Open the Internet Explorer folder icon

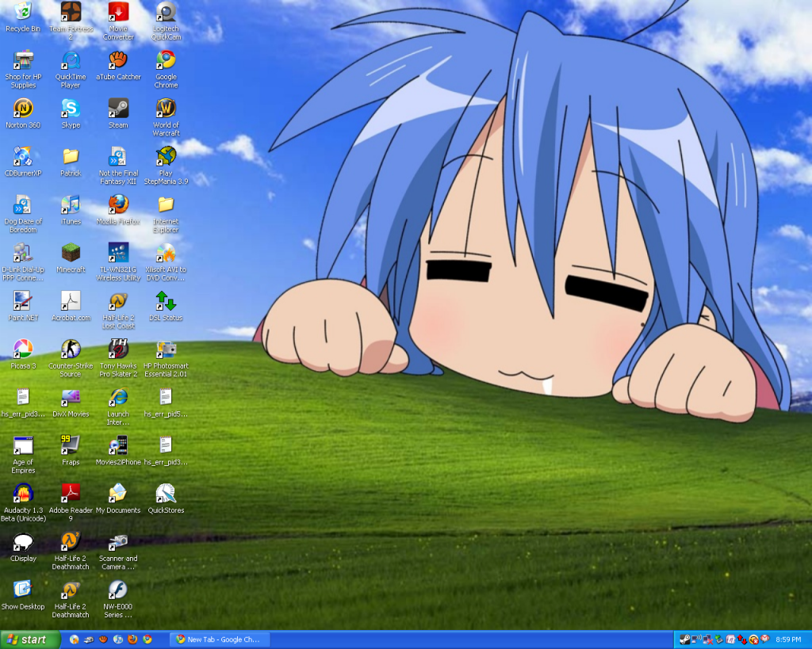point(166,214)
